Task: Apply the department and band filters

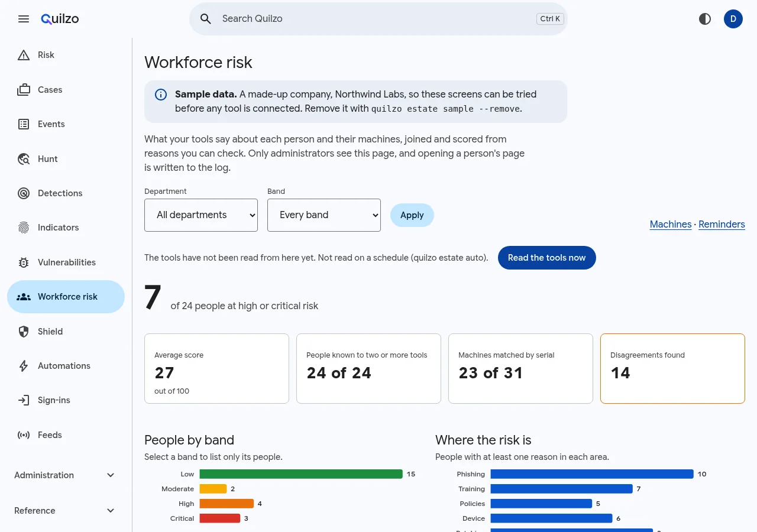Action: pyautogui.click(x=412, y=215)
